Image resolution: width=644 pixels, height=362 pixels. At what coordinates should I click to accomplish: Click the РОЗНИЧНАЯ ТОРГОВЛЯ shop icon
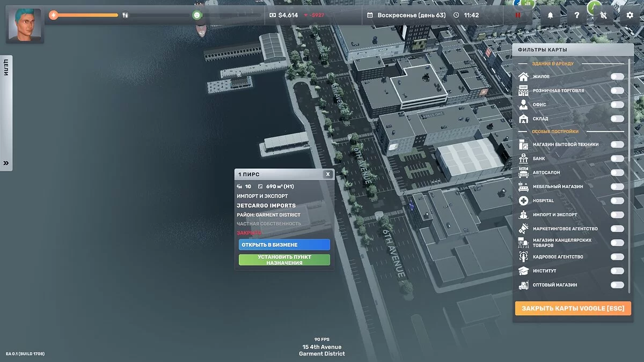(x=523, y=91)
